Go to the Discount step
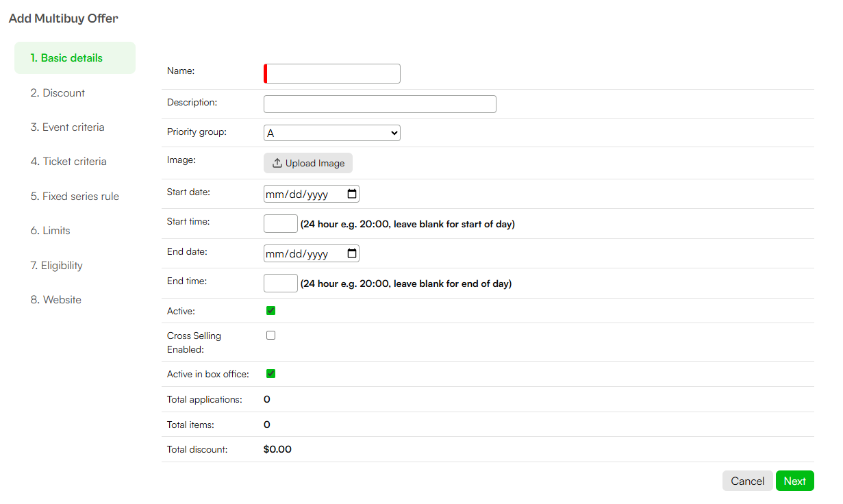This screenshot has width=843, height=504. [58, 93]
